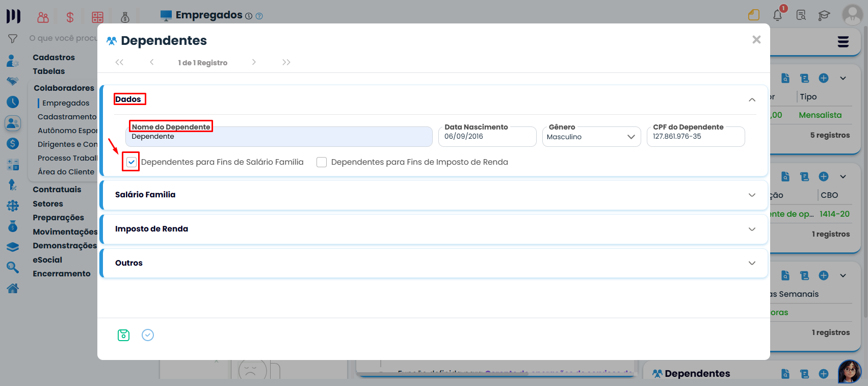Go to the last record arrow
Viewport: 868px width, 386px height.
click(286, 62)
